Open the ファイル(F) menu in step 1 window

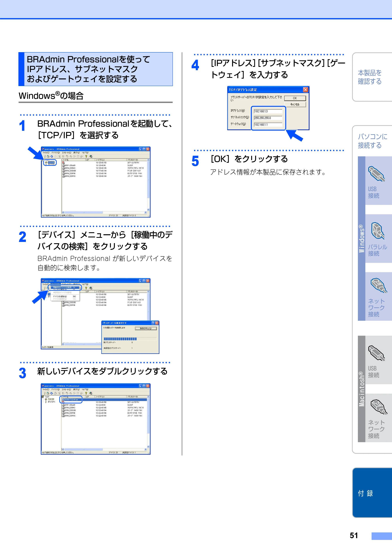(46, 153)
